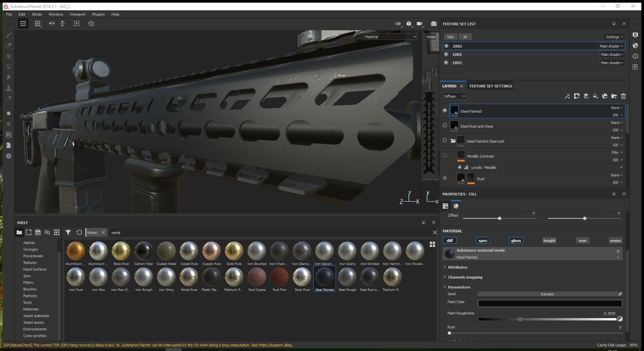Open Pthr blend mode for Metallic Contrast

(x=617, y=153)
